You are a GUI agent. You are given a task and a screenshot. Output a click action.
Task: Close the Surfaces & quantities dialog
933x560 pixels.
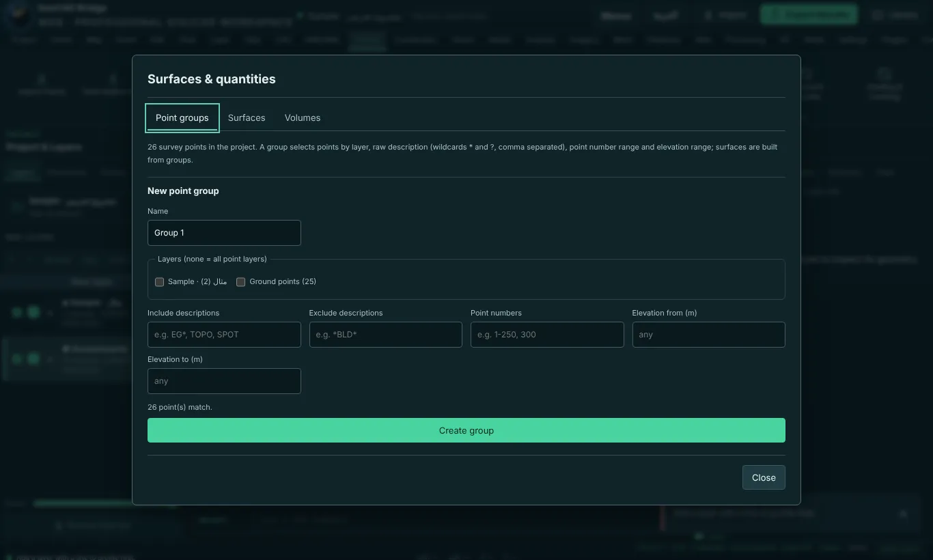(764, 477)
